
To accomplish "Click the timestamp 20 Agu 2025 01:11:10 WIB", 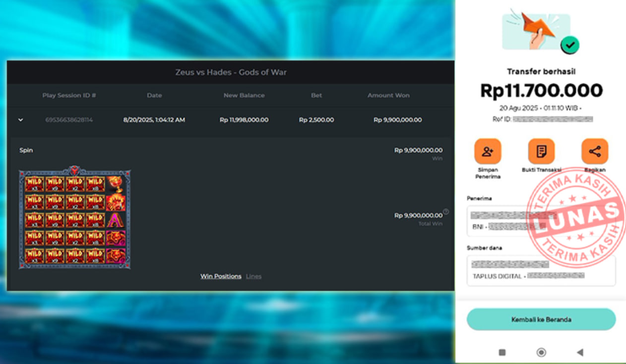I will click(x=540, y=108).
